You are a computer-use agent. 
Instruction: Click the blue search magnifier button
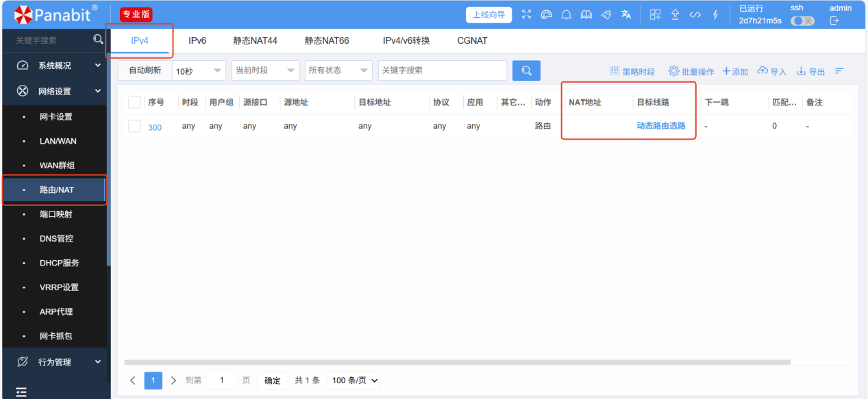pos(526,70)
